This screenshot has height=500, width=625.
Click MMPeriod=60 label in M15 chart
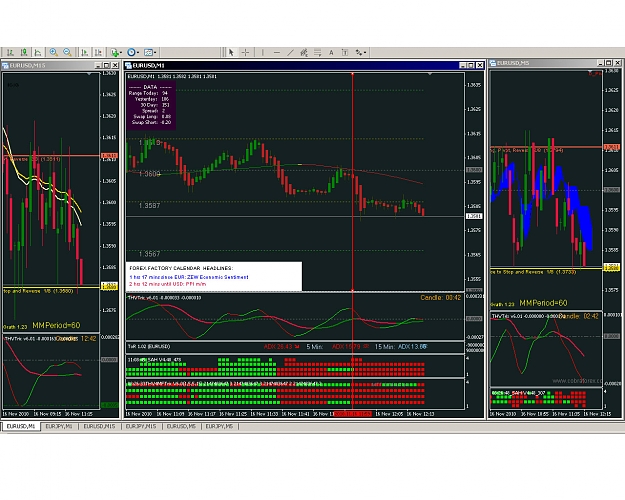click(56, 325)
